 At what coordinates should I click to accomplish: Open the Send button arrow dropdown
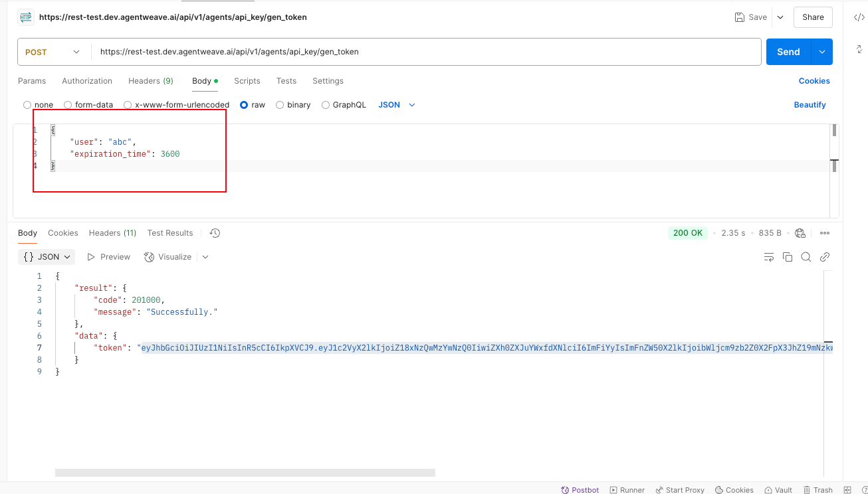822,52
